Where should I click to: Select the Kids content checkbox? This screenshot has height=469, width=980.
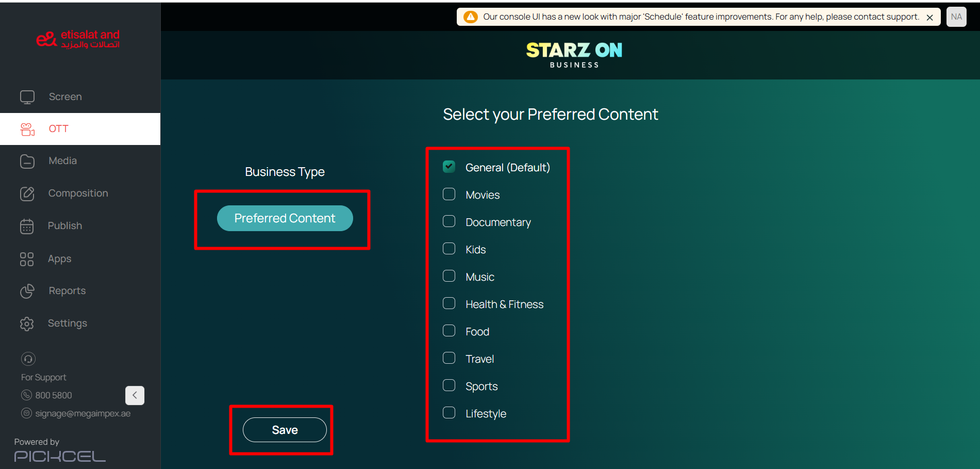point(449,249)
